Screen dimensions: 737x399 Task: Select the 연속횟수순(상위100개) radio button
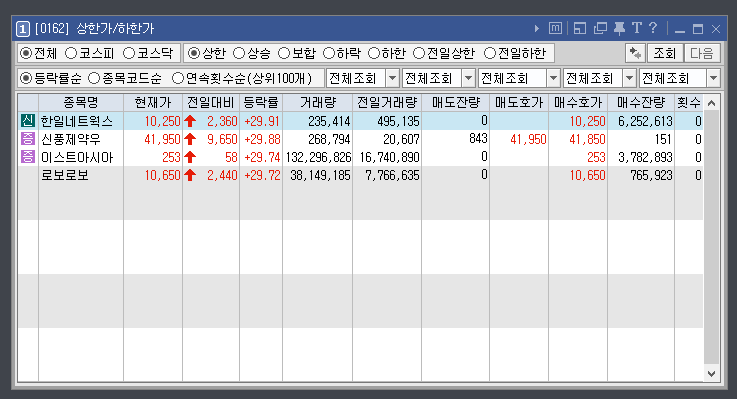178,78
